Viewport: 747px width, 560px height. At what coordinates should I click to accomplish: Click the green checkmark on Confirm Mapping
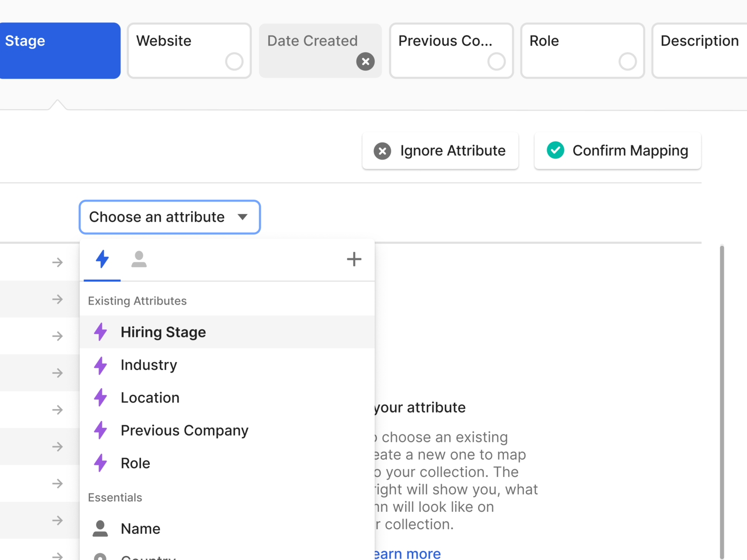555,150
